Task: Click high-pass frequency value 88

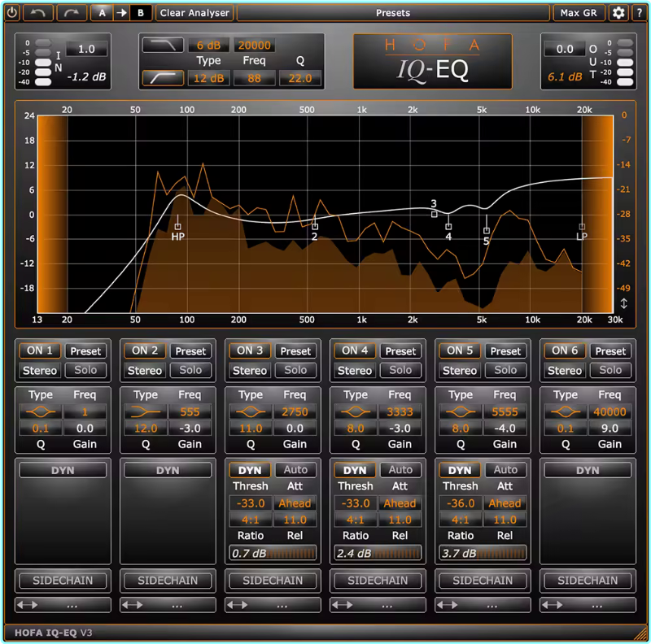Action: coord(254,78)
